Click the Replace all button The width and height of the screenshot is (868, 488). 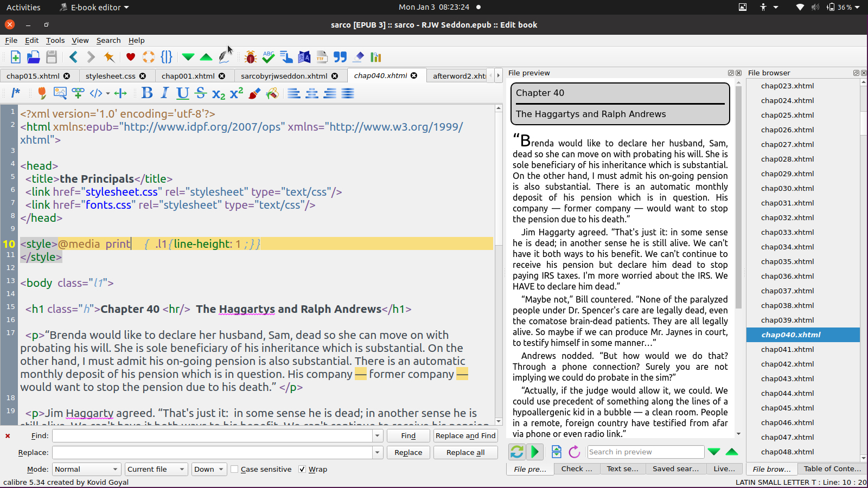point(465,453)
